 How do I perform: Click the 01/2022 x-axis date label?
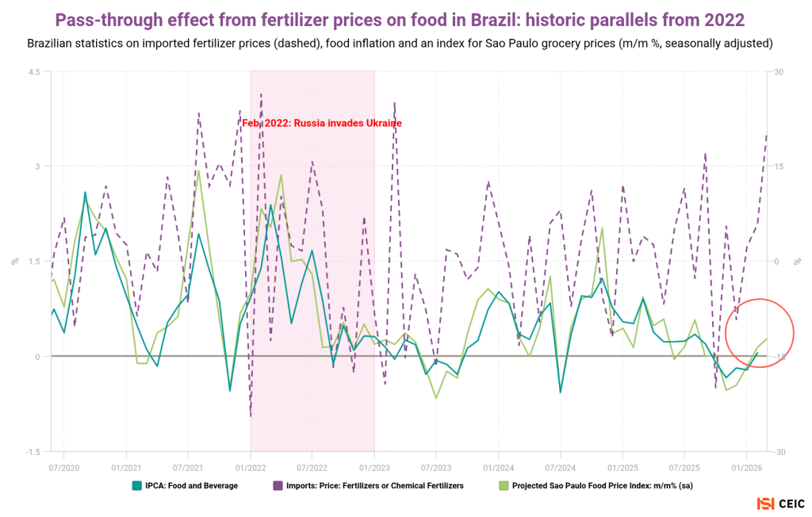(251, 466)
